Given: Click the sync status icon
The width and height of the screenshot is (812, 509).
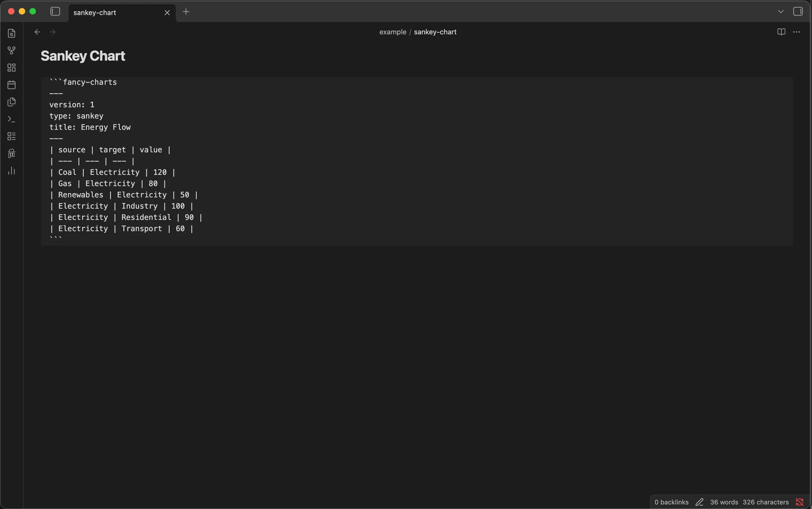Looking at the screenshot, I should tap(800, 502).
